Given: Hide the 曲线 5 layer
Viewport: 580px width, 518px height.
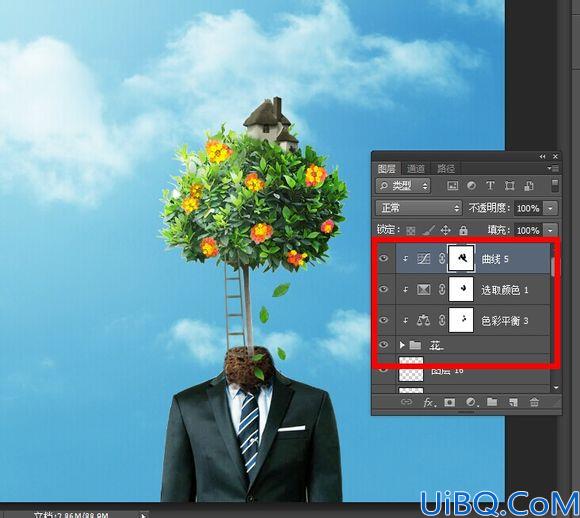Looking at the screenshot, I should click(384, 258).
